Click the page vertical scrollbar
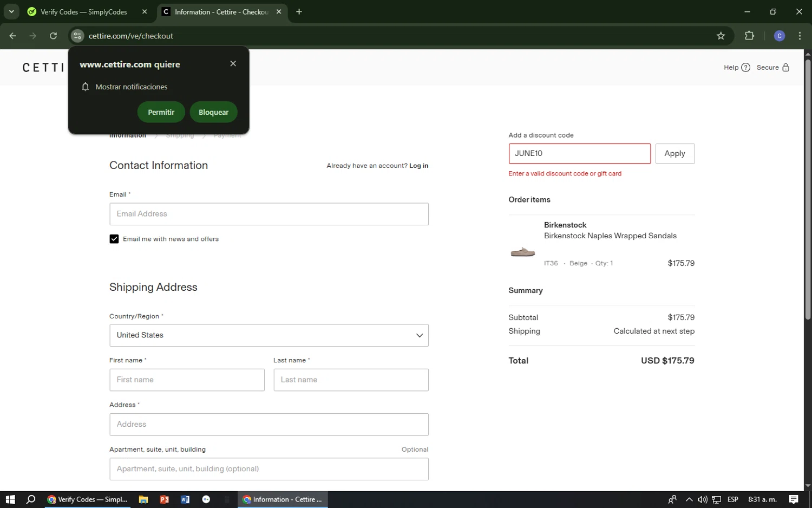The height and width of the screenshot is (508, 812). click(808, 190)
